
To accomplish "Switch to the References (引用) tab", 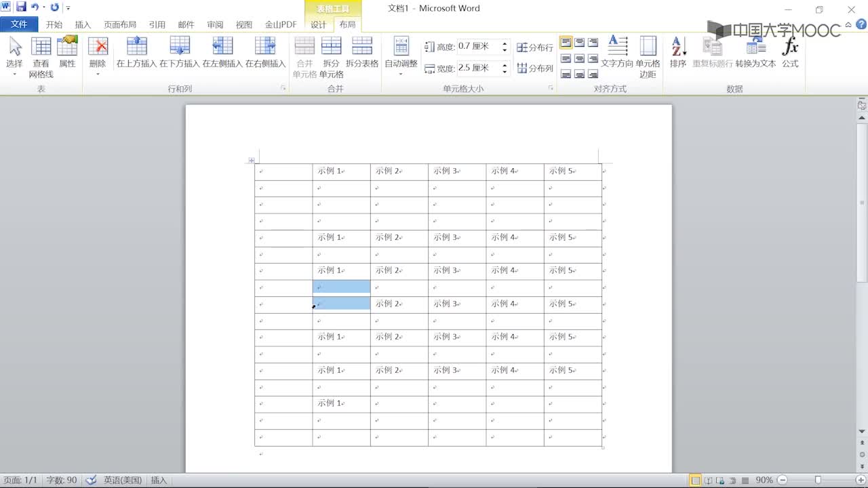I will [157, 24].
